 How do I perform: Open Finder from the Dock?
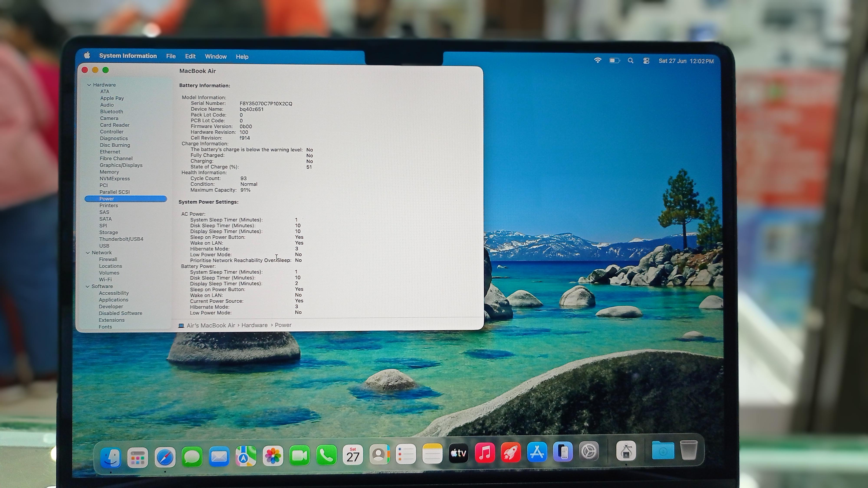coord(110,457)
